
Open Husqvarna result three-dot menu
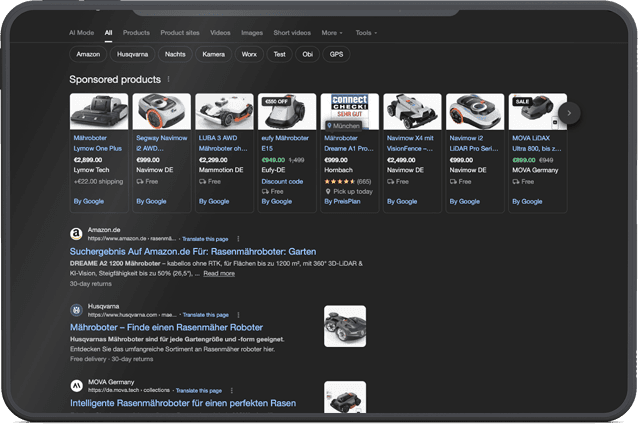pyautogui.click(x=238, y=315)
